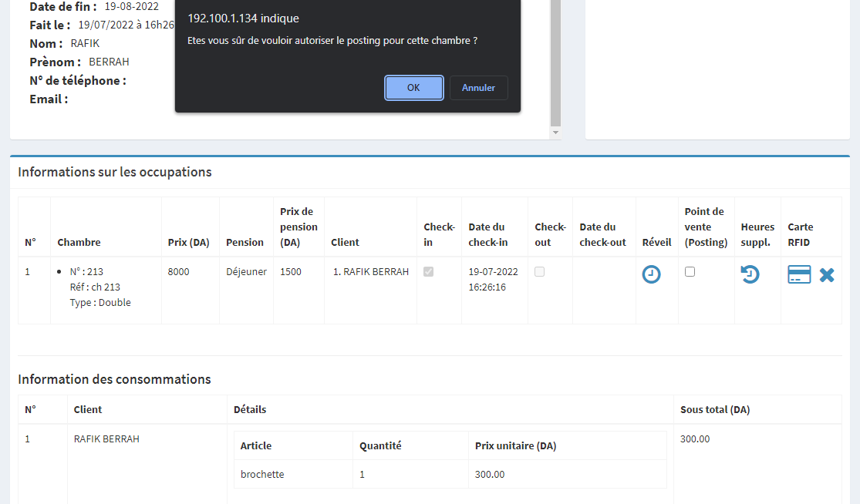Click the Déjeuner pension cell
This screenshot has width=860, height=504.
246,272
